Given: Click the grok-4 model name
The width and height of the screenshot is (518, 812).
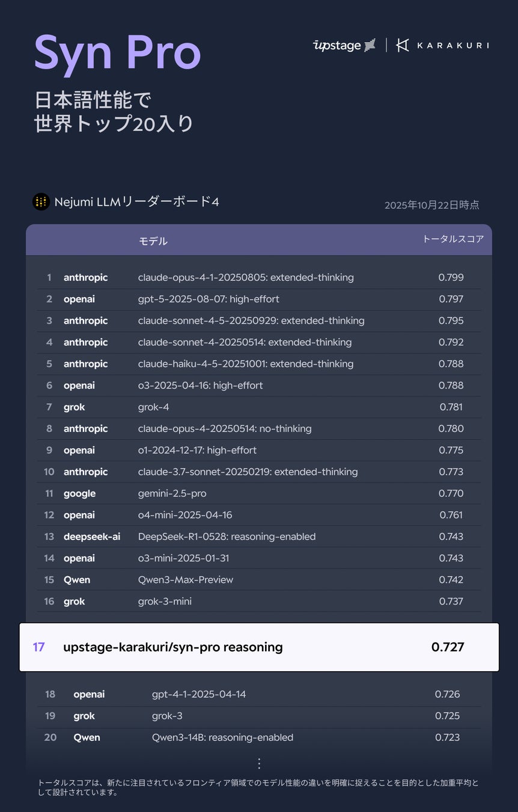Looking at the screenshot, I should coord(153,407).
